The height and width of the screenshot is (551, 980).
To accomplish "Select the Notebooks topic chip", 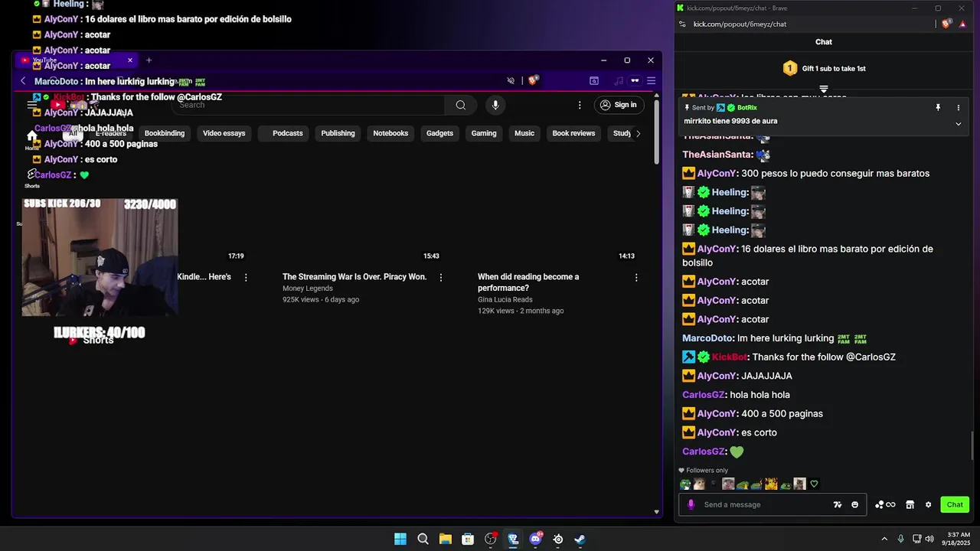I will point(390,133).
